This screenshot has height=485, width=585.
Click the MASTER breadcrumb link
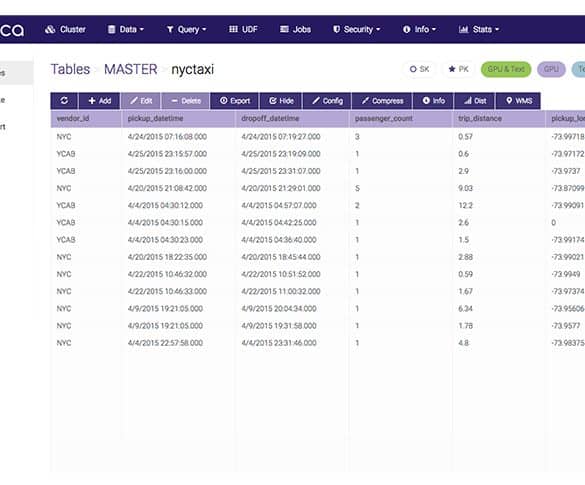(131, 69)
